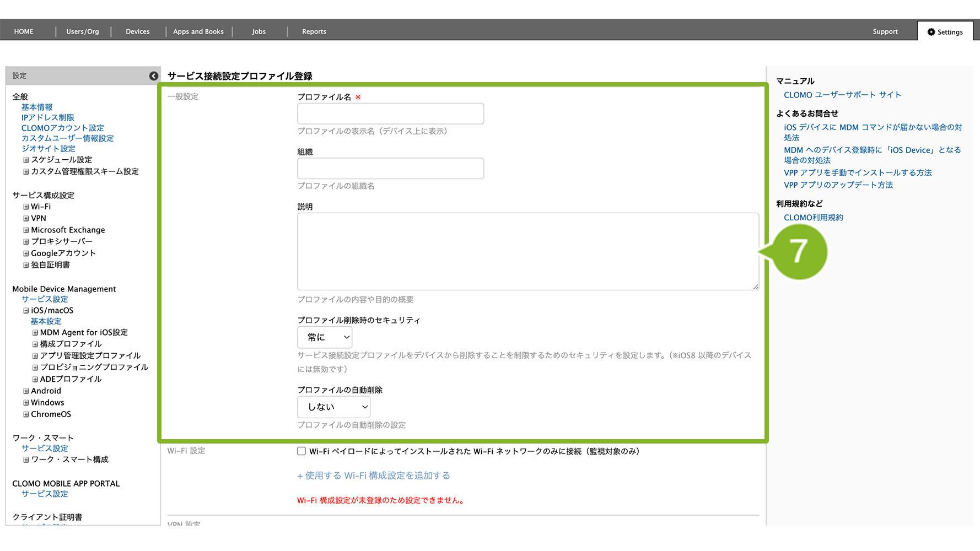Open the プロファイル削除時のセキュリティ dropdown
980x551 pixels.
(325, 337)
